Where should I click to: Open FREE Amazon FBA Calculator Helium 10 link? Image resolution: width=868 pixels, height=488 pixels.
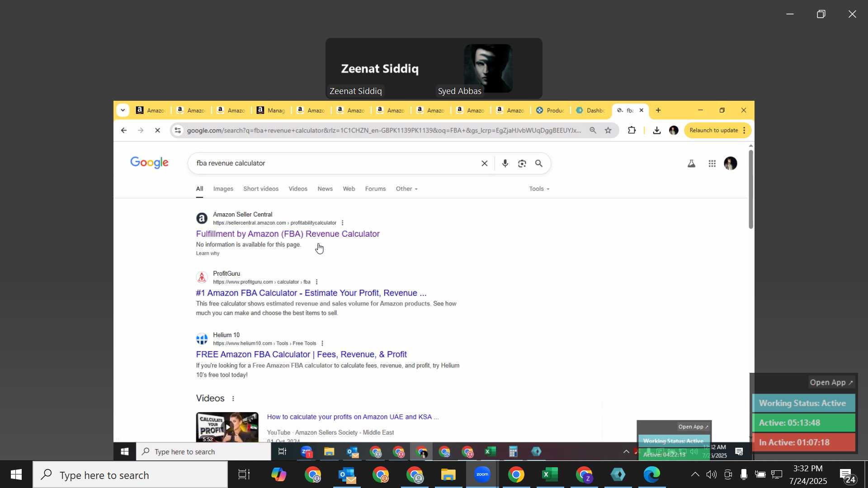click(301, 355)
